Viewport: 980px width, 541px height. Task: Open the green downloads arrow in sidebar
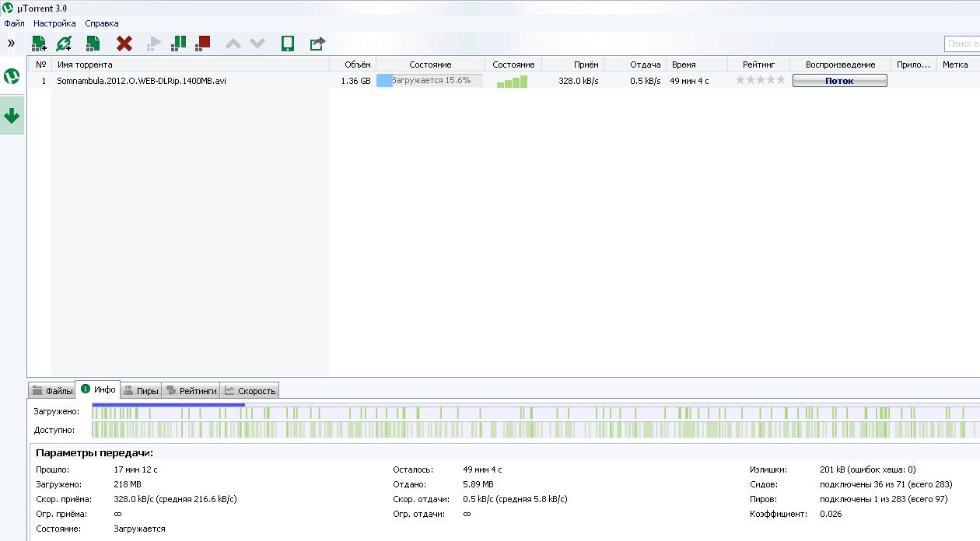click(12, 117)
